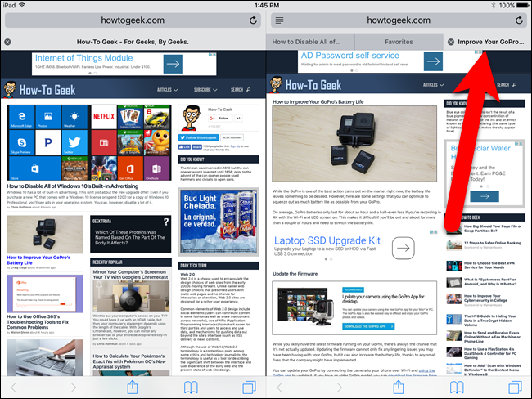Show all tabs in right pane

point(515,387)
